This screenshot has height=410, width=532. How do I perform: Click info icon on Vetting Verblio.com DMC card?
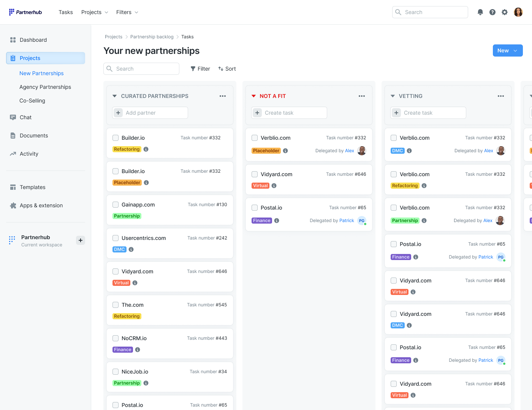point(409,151)
